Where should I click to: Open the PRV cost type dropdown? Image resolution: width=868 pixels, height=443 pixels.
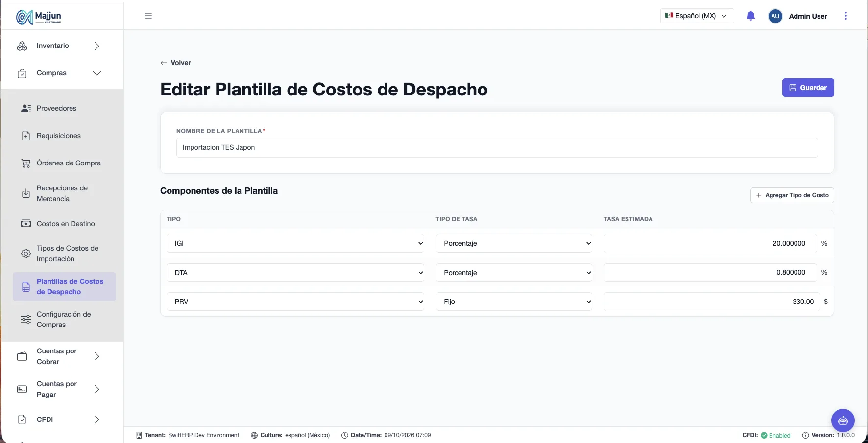click(x=295, y=302)
